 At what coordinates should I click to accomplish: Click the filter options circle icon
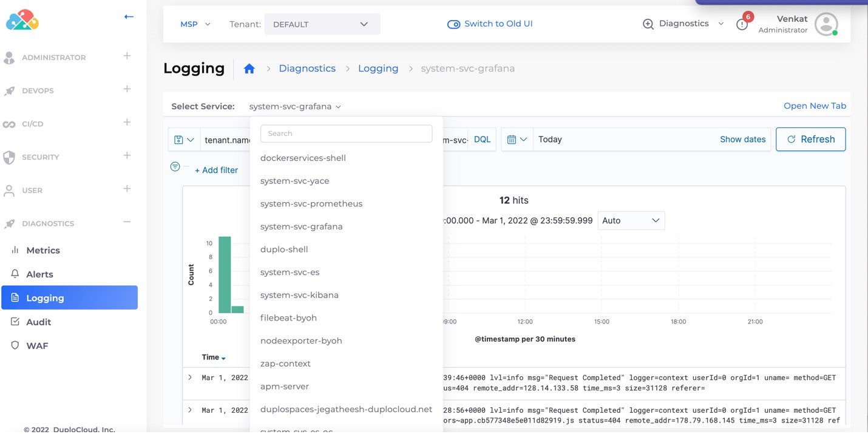175,166
